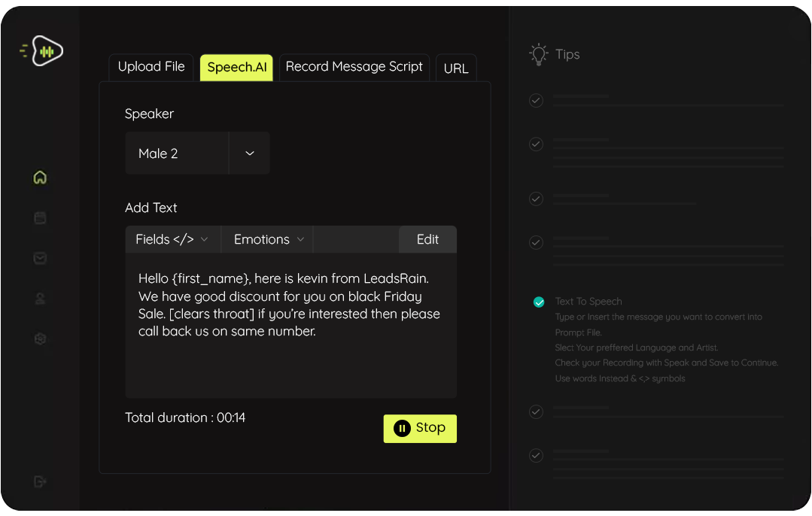The image size is (812, 516).
Task: Open the settings gear sidebar icon
Action: coord(40,339)
